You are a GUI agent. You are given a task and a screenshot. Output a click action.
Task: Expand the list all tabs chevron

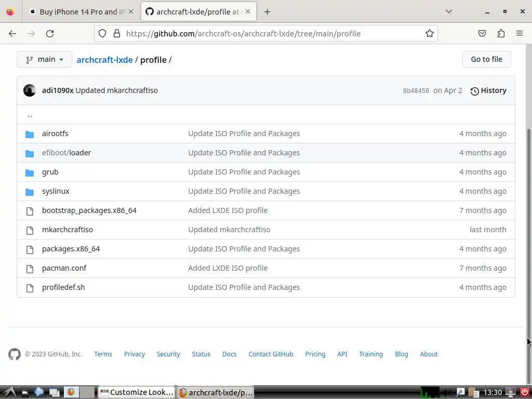coord(448,11)
